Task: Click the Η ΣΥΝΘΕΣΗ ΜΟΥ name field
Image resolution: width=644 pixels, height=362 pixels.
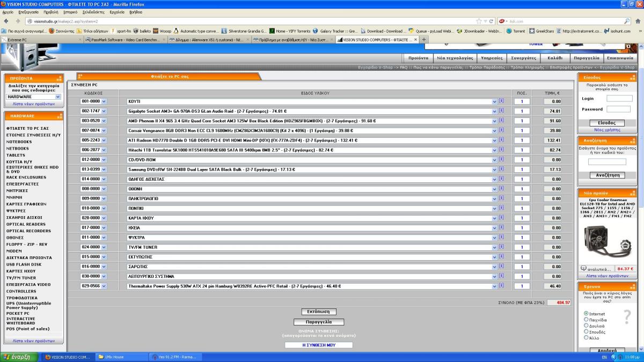Action: 319,345
